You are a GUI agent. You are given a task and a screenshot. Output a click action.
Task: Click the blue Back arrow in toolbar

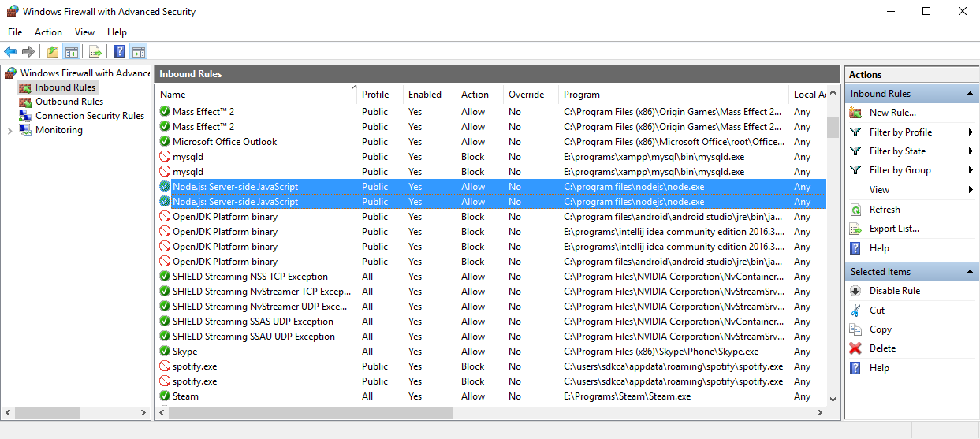click(x=10, y=52)
